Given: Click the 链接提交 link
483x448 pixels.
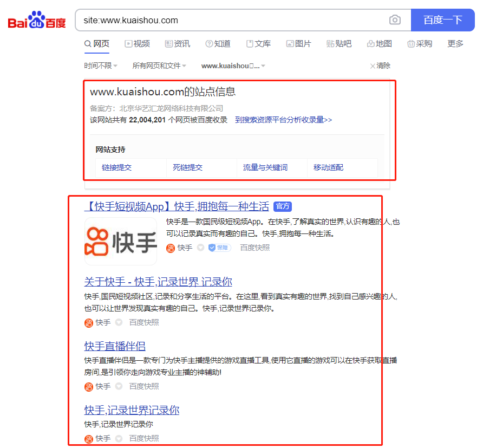Looking at the screenshot, I should click(x=116, y=167).
